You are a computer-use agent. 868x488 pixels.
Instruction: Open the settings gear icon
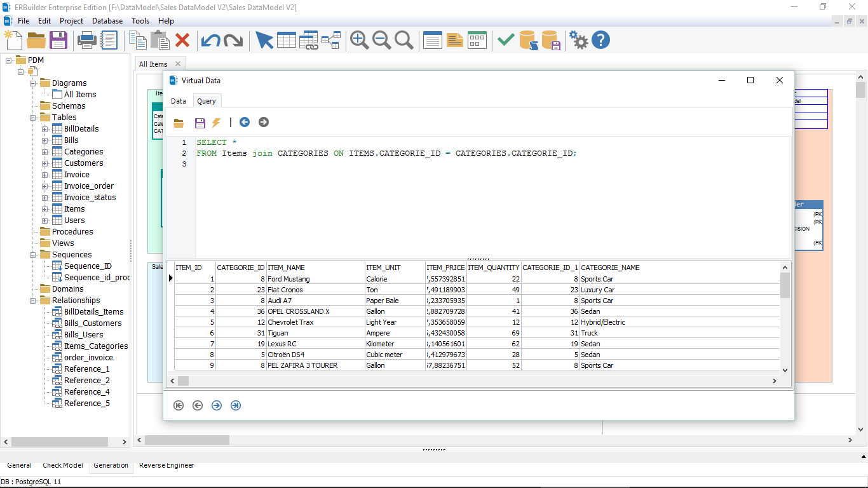point(578,39)
